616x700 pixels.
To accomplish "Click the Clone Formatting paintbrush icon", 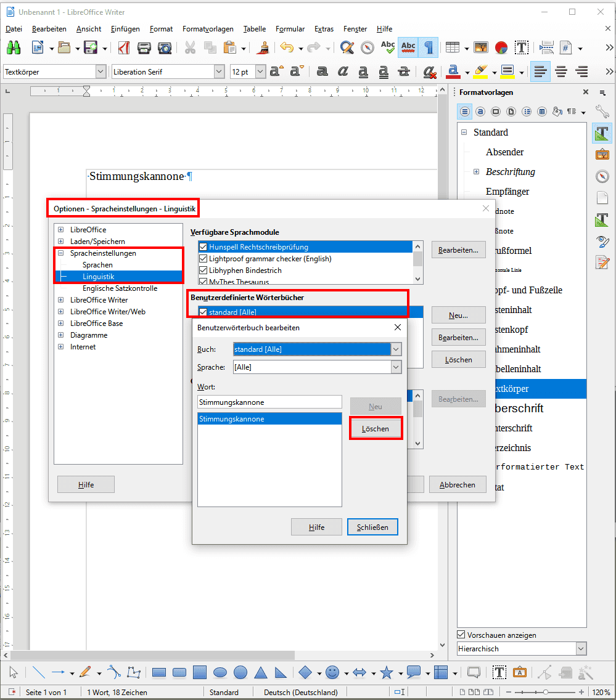I will tap(264, 47).
